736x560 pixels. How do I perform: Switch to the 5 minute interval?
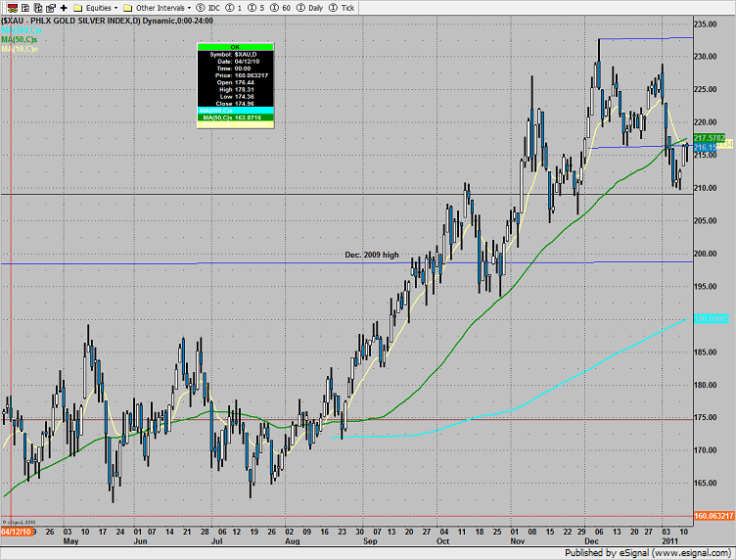[256, 8]
